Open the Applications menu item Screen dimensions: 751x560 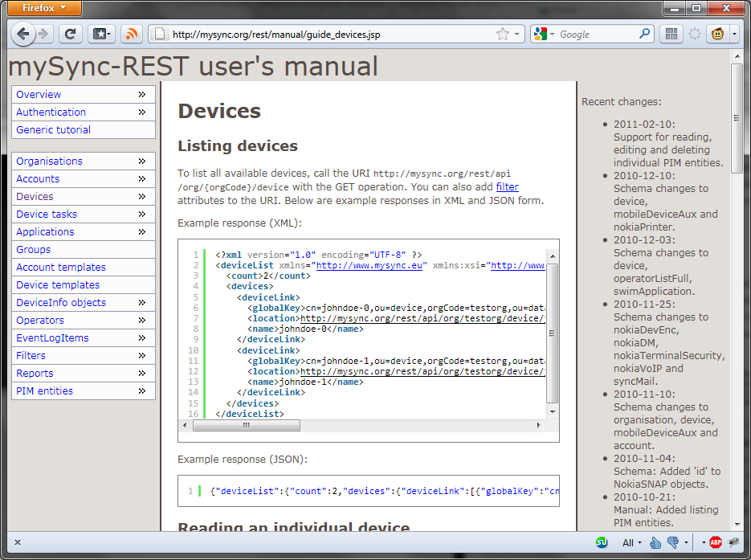84,232
